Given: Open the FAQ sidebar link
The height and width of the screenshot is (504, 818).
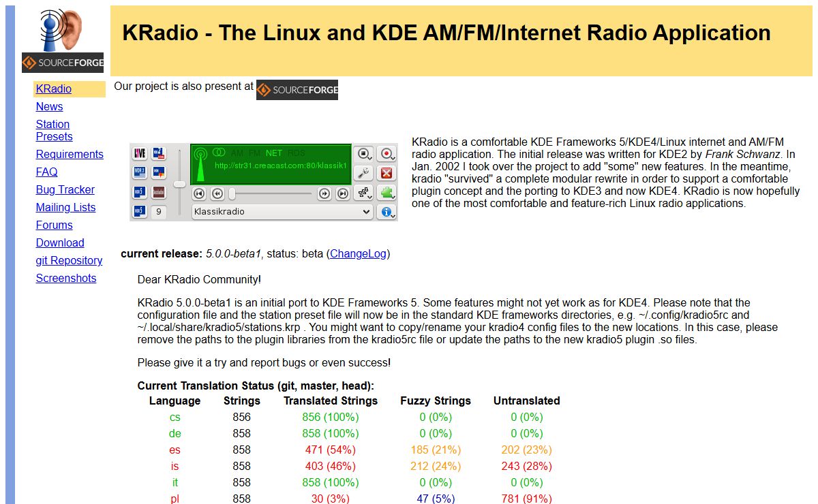Looking at the screenshot, I should 46,172.
